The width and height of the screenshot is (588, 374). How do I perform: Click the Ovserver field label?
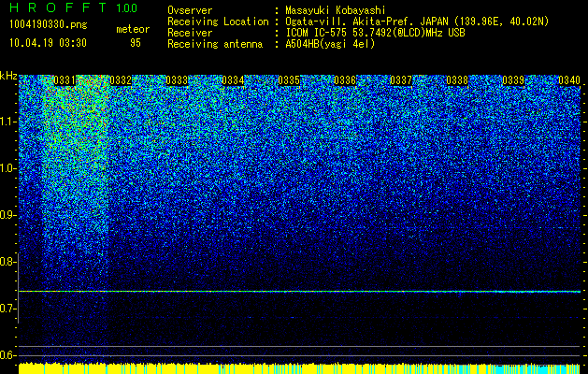[190, 10]
